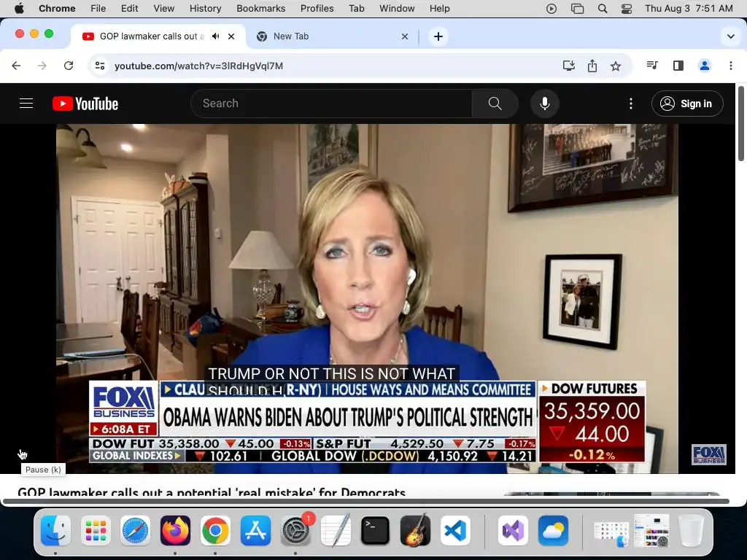Click the page vertical scrollbar thumb

pyautogui.click(x=741, y=123)
